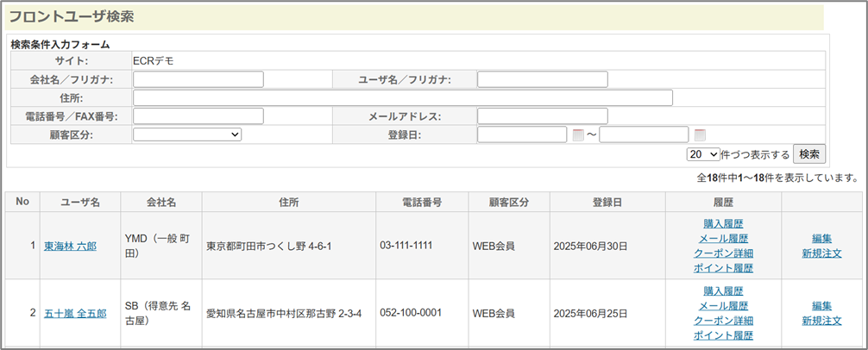Open user 東海林 六郎 details
The width and height of the screenshot is (868, 350).
click(70, 246)
